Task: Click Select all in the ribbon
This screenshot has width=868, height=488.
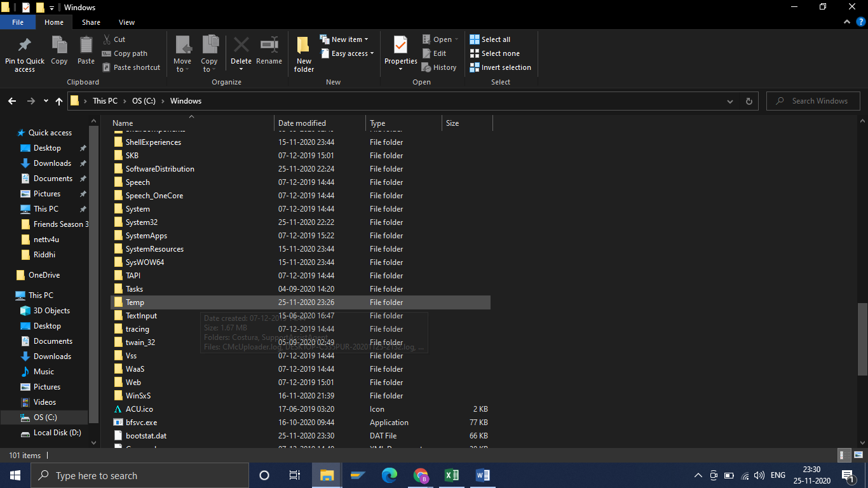Action: pos(490,39)
